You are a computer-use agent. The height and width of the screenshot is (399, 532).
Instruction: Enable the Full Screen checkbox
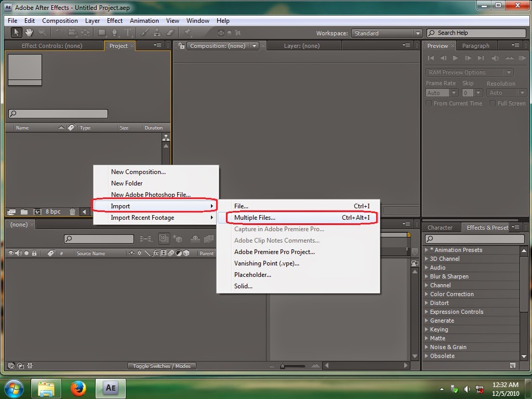point(493,103)
